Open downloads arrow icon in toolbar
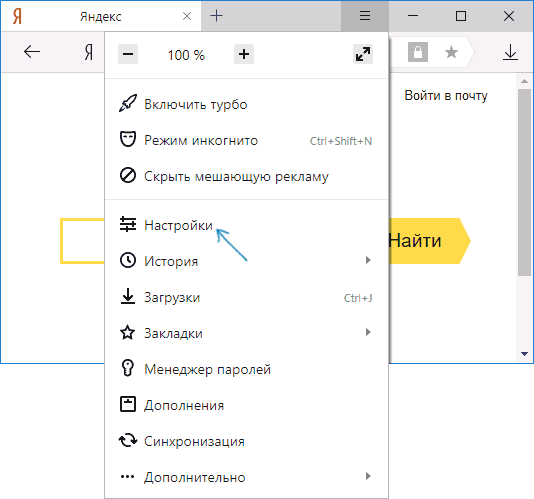The image size is (534, 499). (510, 52)
